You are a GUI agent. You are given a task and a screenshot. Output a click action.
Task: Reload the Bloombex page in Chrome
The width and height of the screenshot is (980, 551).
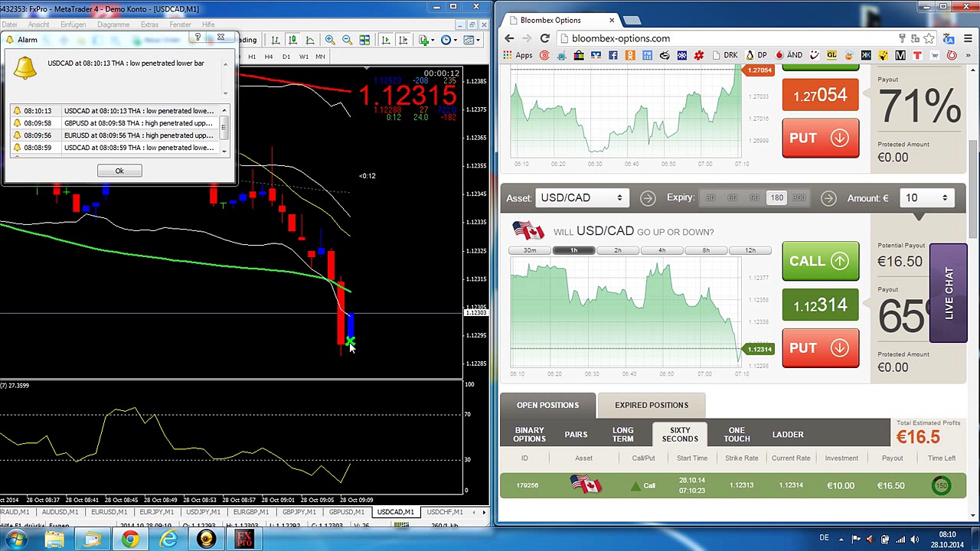[544, 38]
